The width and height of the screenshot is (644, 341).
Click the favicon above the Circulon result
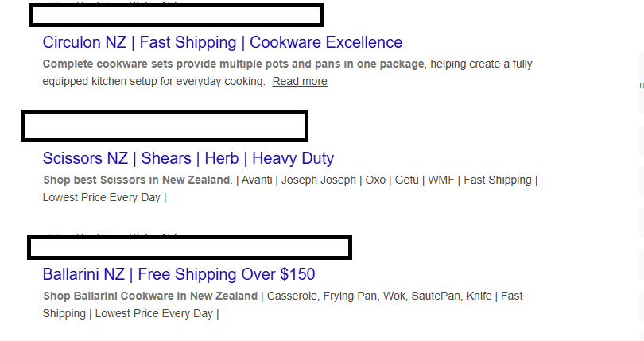point(53,4)
